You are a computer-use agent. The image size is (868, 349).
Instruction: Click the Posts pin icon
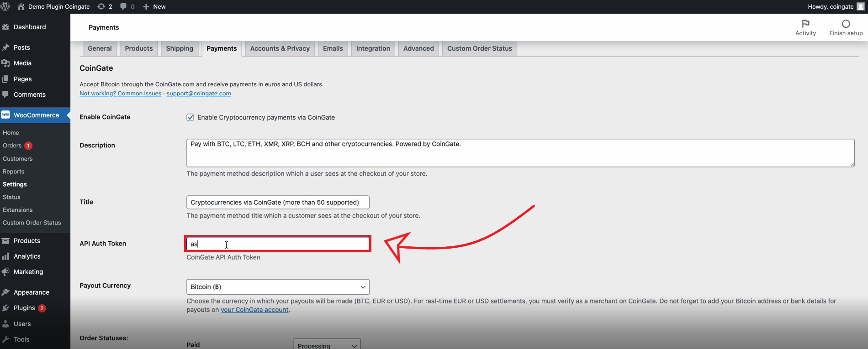pos(6,47)
